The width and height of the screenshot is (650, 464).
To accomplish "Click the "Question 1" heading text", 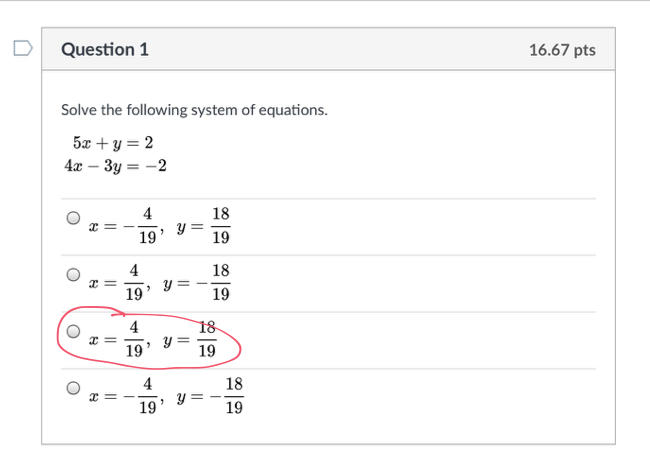I will click(105, 49).
